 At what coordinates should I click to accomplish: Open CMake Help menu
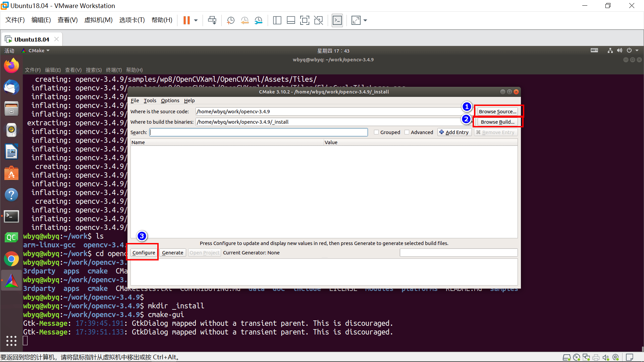click(x=189, y=101)
